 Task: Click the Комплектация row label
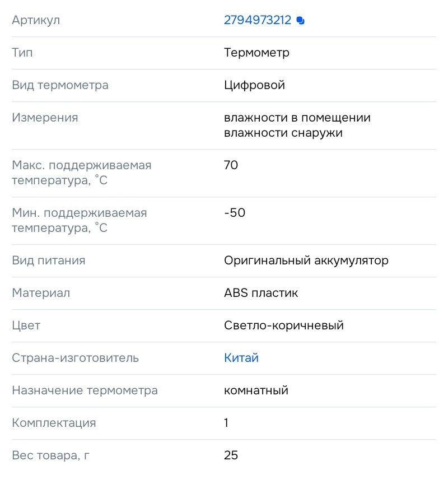tap(54, 423)
